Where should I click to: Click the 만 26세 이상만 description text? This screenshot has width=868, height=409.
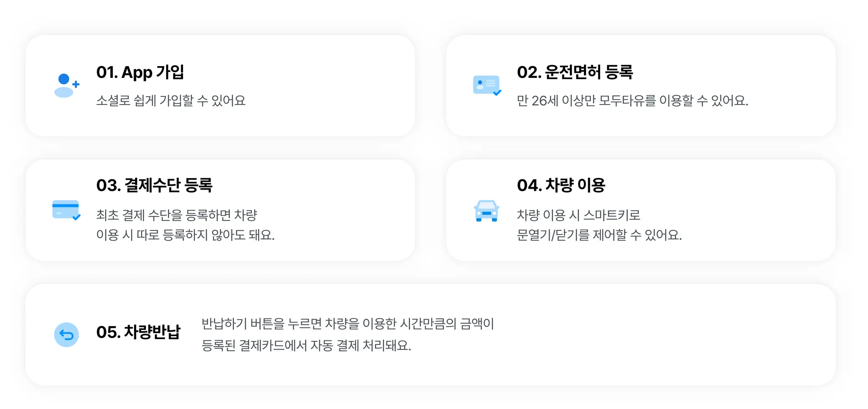click(x=632, y=101)
